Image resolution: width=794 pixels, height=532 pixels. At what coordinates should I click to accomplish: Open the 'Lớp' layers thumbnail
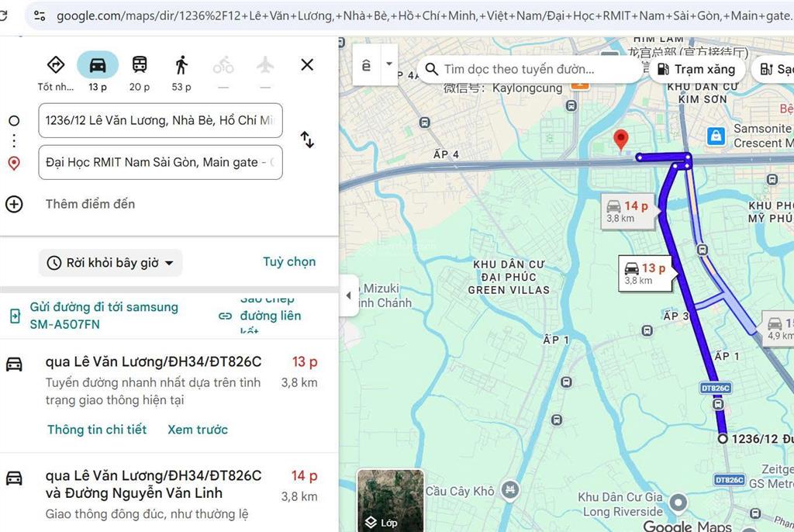391,500
